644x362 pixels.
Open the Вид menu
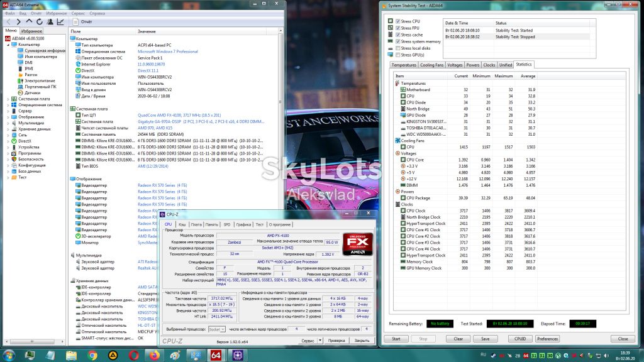pyautogui.click(x=23, y=14)
